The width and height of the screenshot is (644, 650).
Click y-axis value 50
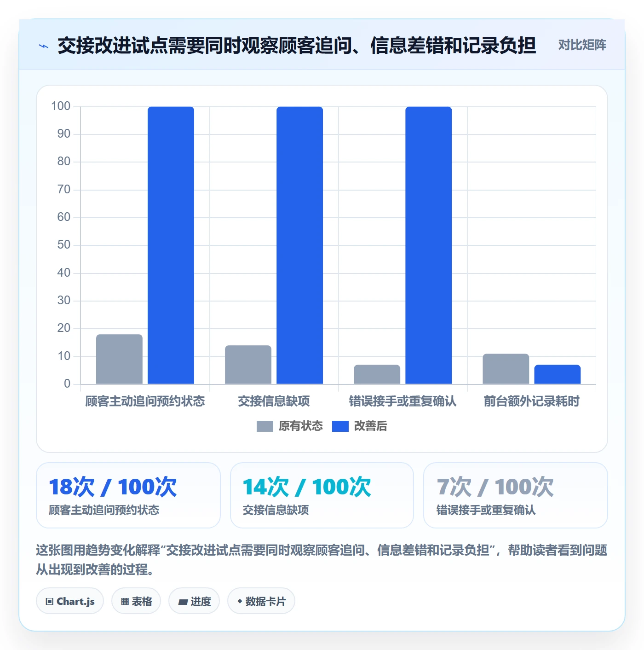64,245
